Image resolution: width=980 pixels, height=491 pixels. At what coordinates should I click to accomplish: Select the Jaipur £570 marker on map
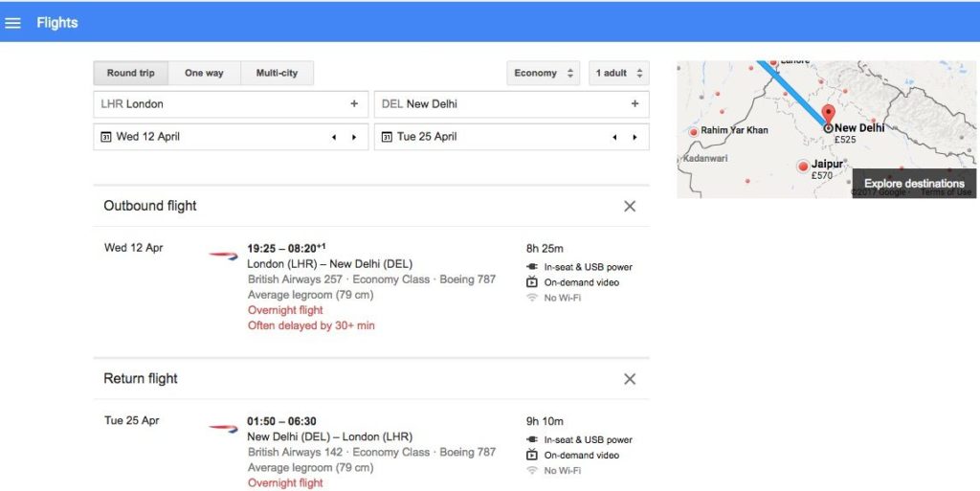[x=803, y=167]
